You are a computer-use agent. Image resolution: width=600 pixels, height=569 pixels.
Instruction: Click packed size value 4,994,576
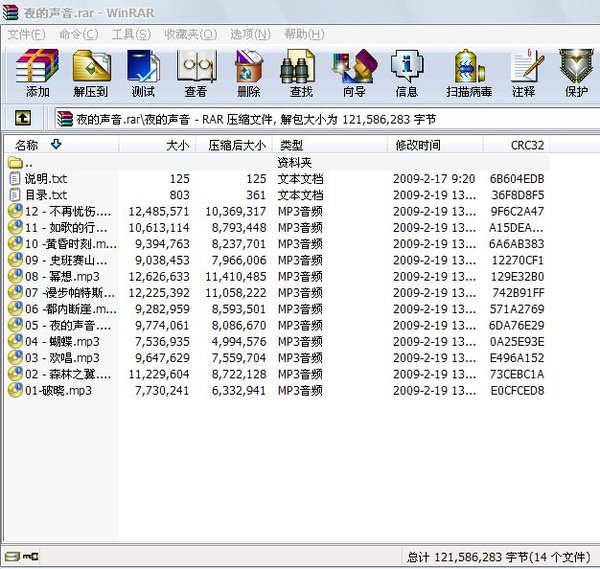pos(239,341)
